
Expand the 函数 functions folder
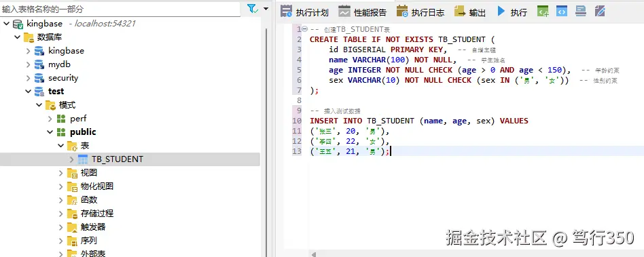click(60, 200)
